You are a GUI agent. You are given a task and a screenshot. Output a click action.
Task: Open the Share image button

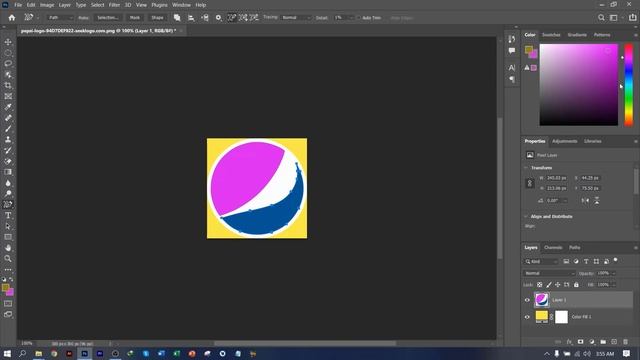[633, 18]
